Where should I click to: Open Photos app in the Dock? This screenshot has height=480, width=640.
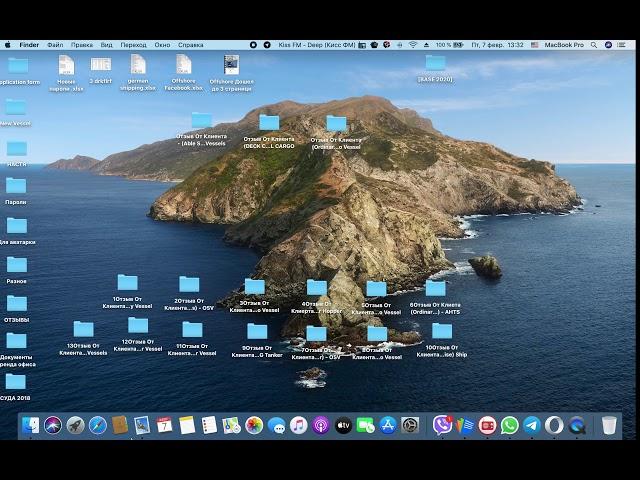tap(254, 425)
